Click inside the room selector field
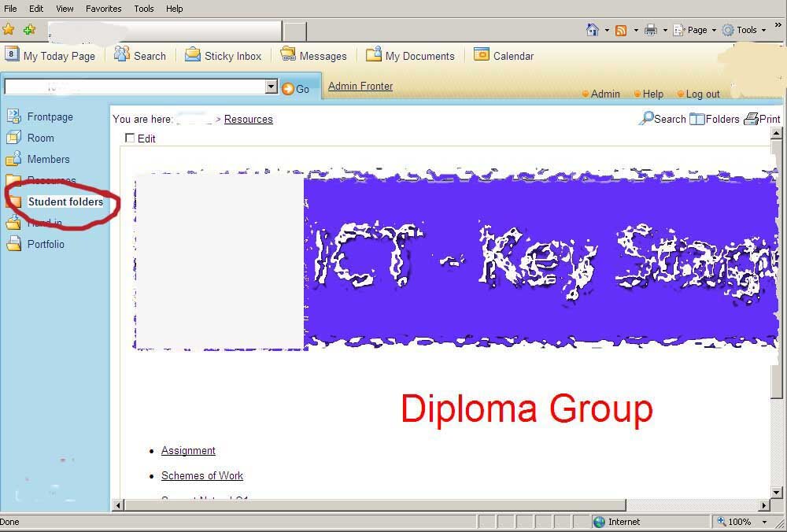787x532 pixels. 135,87
